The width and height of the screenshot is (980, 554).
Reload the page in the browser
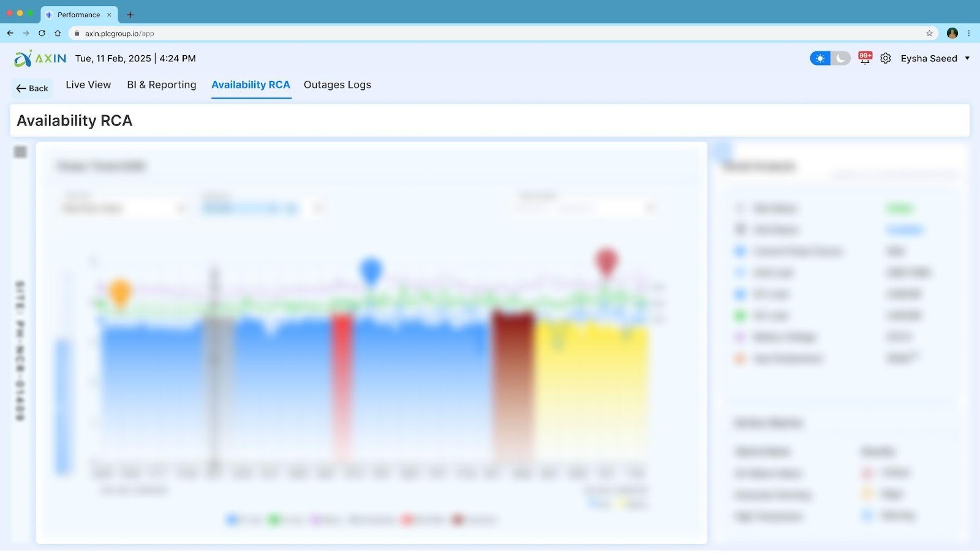click(42, 34)
